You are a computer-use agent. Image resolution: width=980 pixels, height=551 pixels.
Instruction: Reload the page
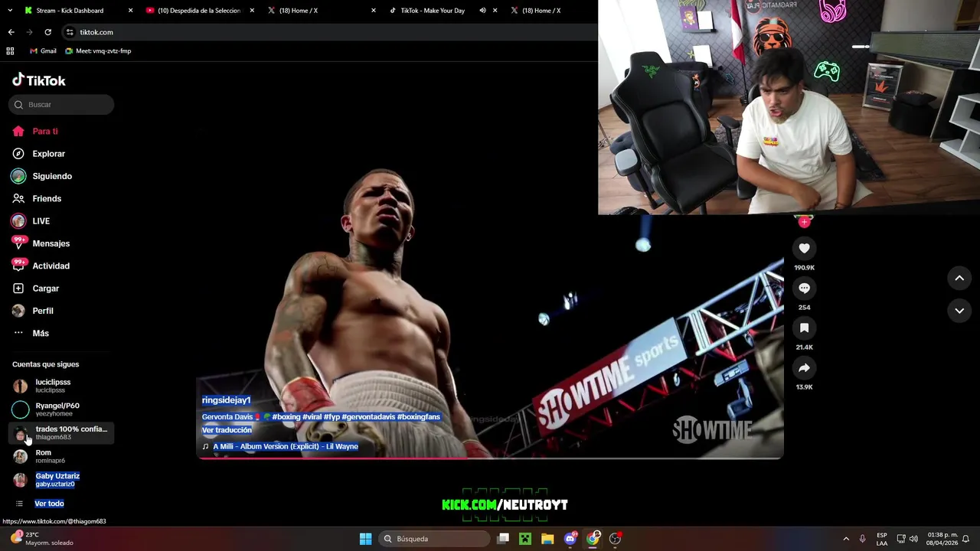[47, 32]
